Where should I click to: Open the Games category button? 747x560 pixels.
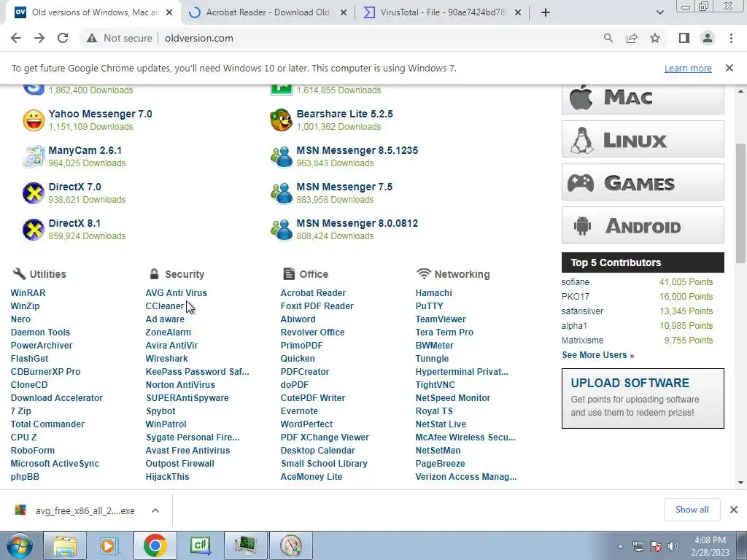(643, 182)
